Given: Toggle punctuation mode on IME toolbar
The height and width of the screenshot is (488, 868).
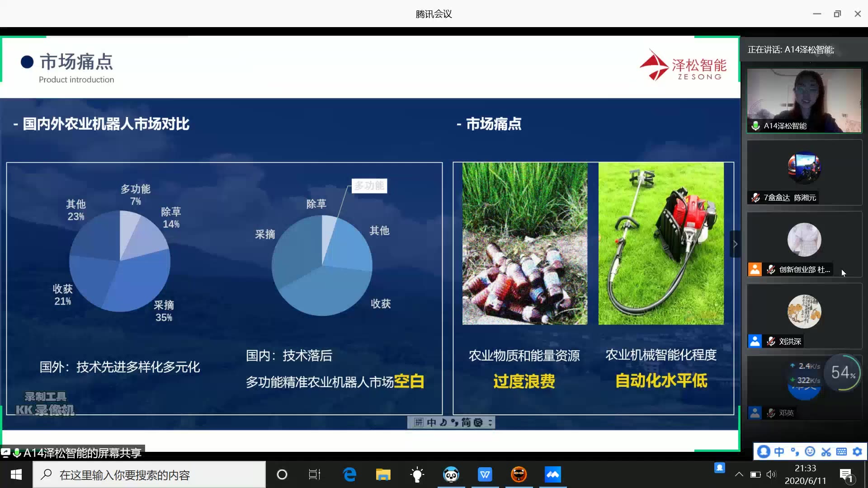Looking at the screenshot, I should [x=795, y=451].
